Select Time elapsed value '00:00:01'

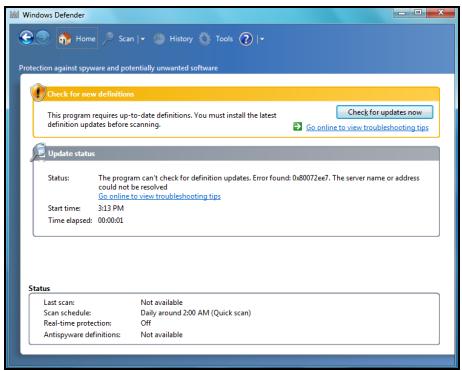[x=110, y=220]
